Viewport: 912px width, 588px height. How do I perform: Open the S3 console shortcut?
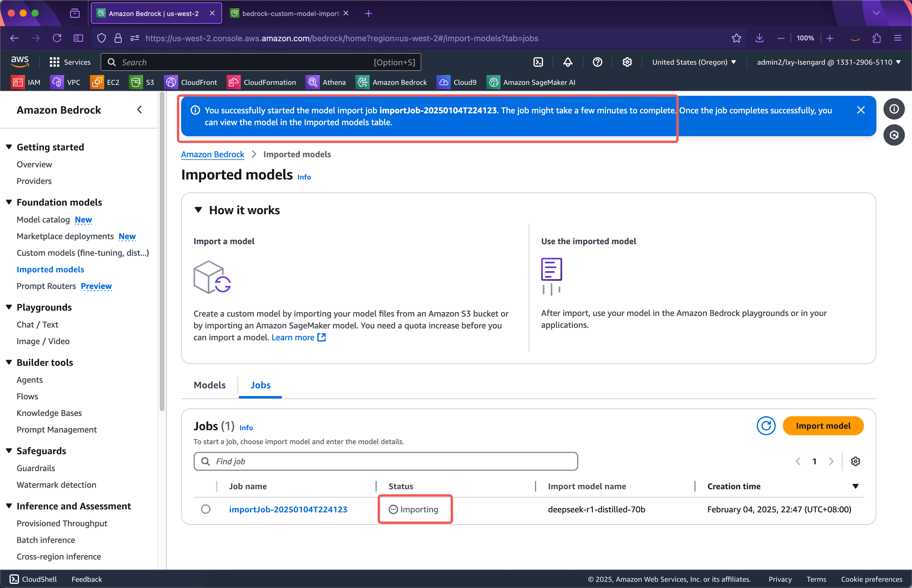coord(141,82)
